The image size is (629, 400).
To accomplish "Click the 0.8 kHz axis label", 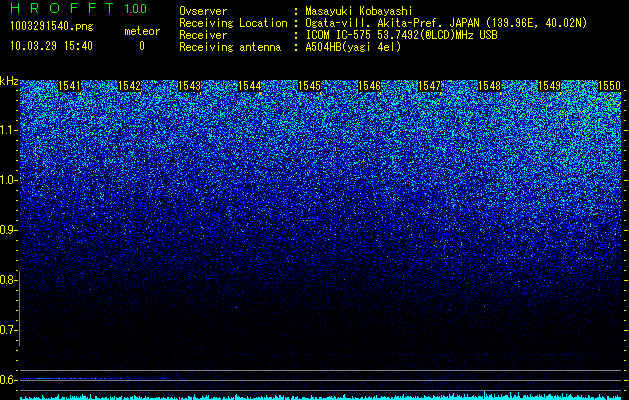I will 9,280.
